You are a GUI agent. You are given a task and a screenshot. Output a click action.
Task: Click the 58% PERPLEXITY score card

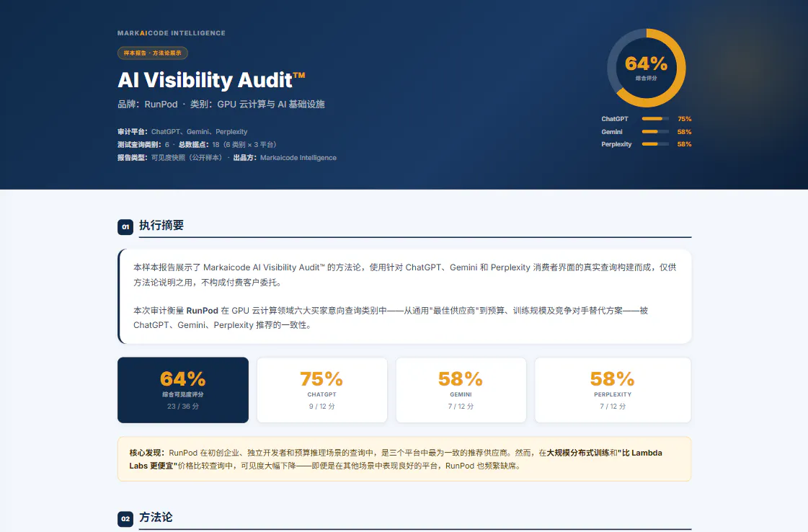coord(613,390)
